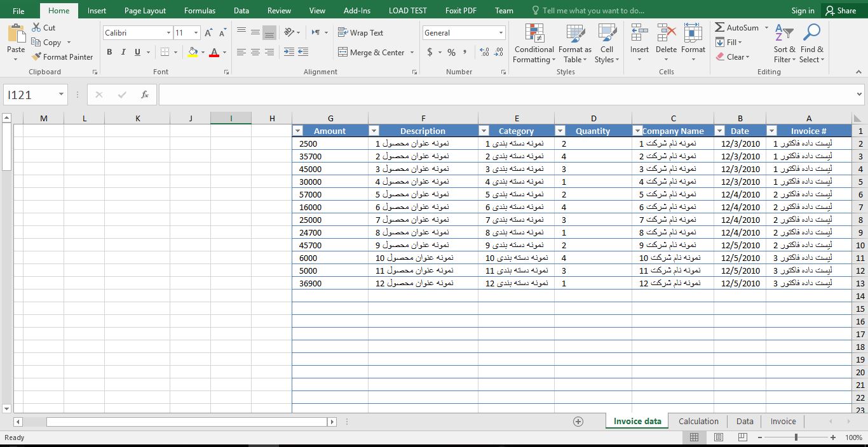Apply Accounting Number Format dollar icon
The image size is (868, 447).
click(x=430, y=52)
